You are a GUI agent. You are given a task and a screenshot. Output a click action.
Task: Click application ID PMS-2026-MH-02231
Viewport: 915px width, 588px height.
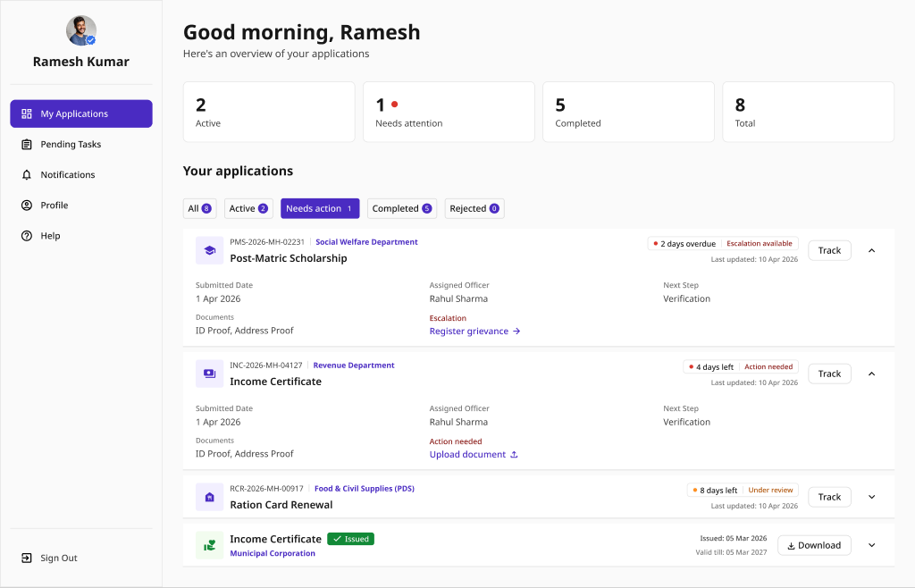click(x=267, y=242)
